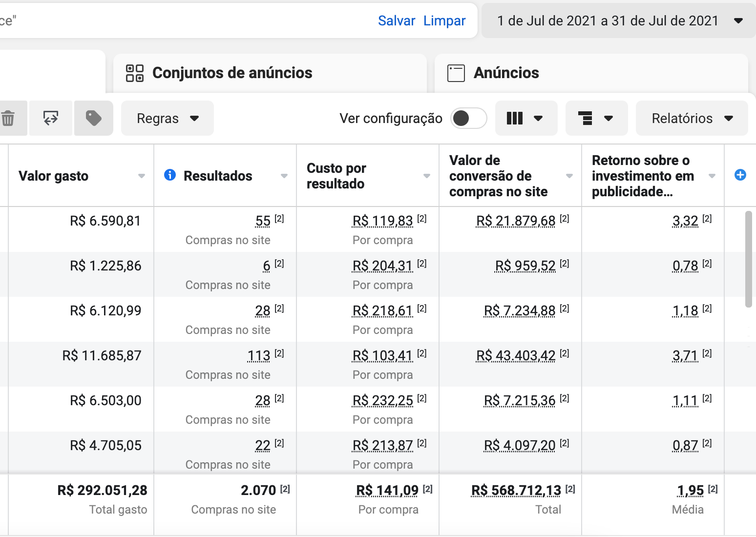The width and height of the screenshot is (756, 537).
Task: Expand the Regras dropdown
Action: click(x=168, y=118)
